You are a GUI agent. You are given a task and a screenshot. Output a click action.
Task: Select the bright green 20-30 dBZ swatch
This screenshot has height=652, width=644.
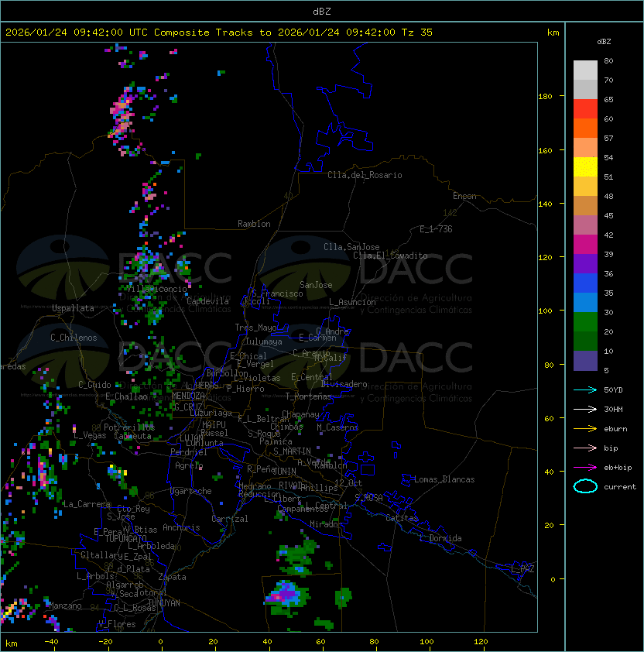(x=585, y=322)
